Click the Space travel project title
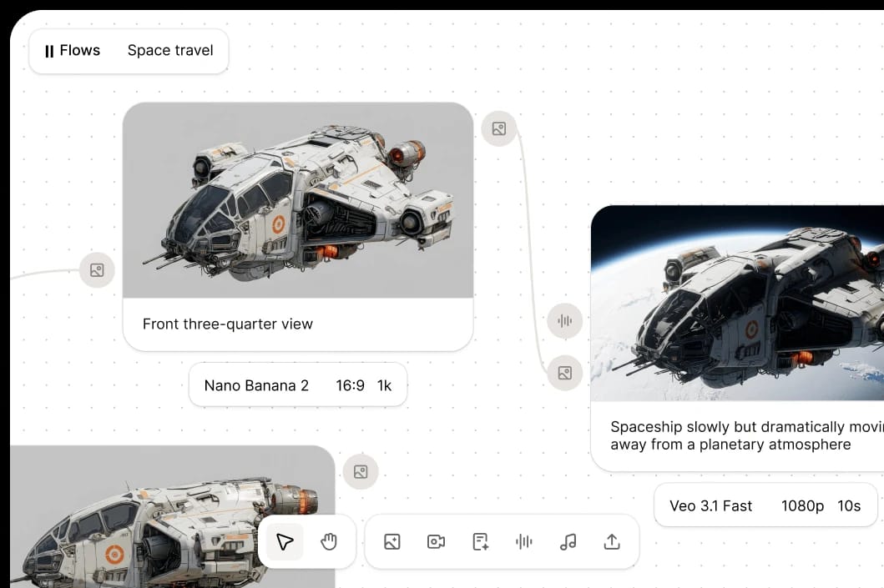 170,50
